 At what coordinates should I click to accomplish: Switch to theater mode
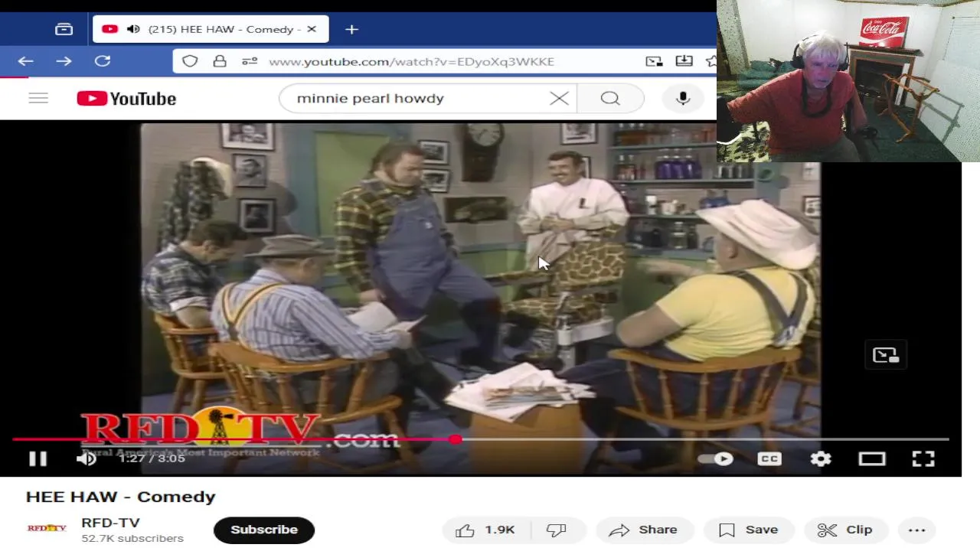[872, 458]
